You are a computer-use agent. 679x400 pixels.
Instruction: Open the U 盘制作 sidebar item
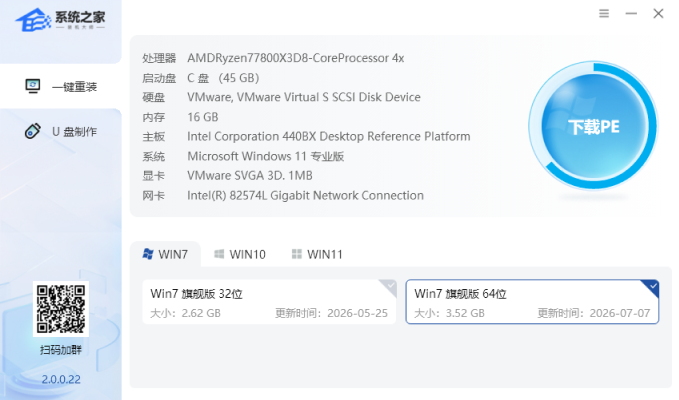click(x=61, y=131)
